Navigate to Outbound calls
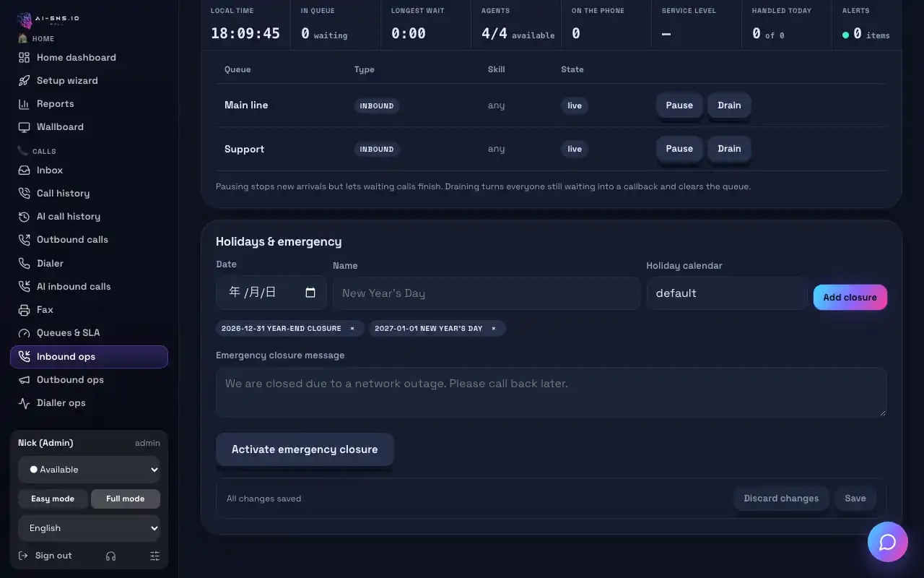 [x=72, y=240]
